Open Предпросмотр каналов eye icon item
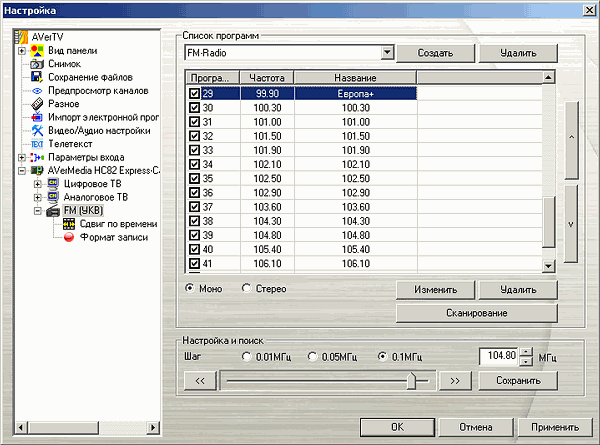Image resolution: width=600 pixels, height=445 pixels. [x=38, y=91]
